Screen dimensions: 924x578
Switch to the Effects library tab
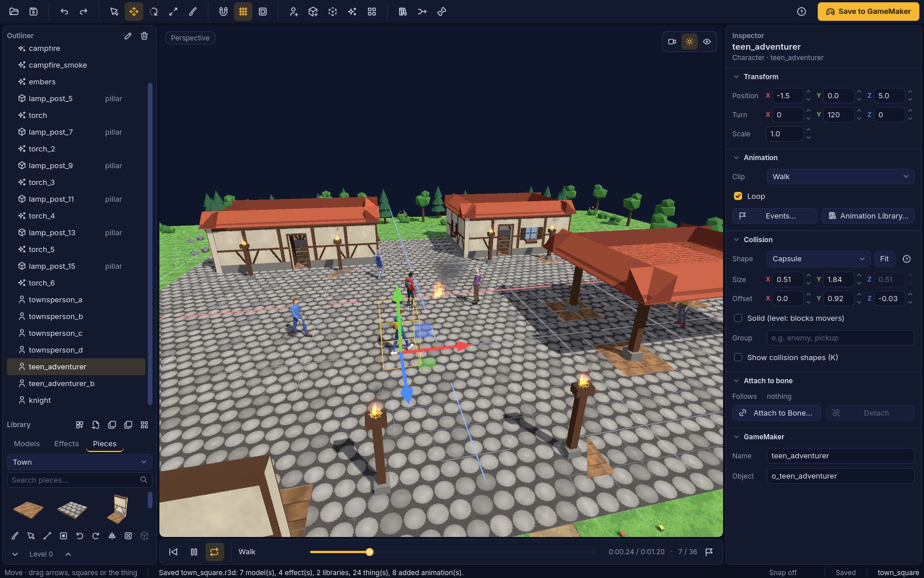[66, 444]
